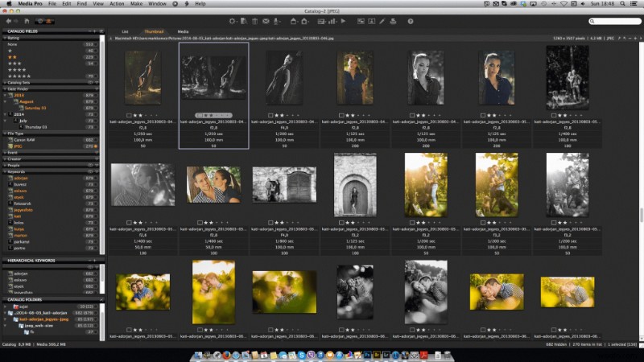Click the slideshow play toolbar icon
Image resolution: width=644 pixels, height=362 pixels.
click(x=343, y=21)
